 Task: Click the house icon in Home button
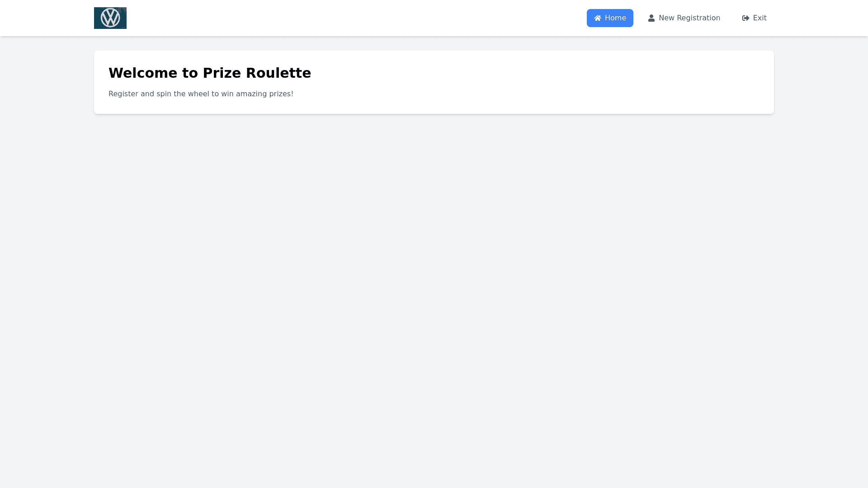pyautogui.click(x=598, y=18)
